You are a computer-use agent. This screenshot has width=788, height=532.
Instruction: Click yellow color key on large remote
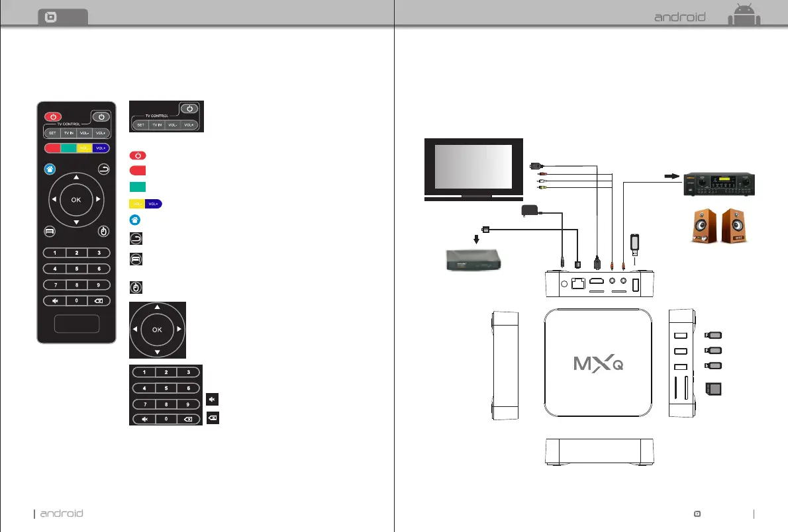(x=85, y=148)
